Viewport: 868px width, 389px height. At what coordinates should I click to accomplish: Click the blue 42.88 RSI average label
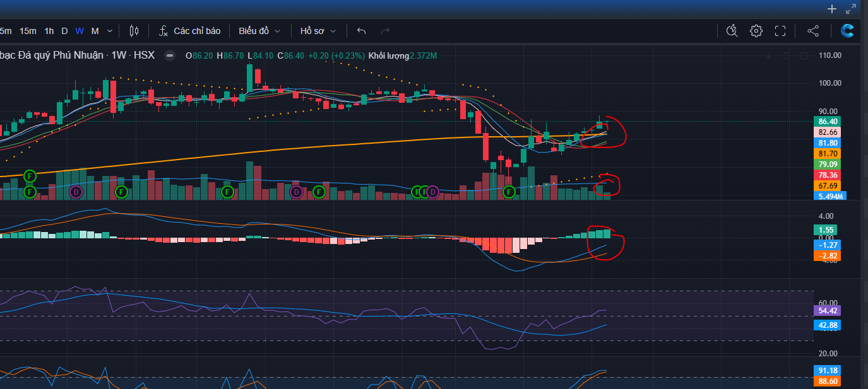pyautogui.click(x=828, y=325)
